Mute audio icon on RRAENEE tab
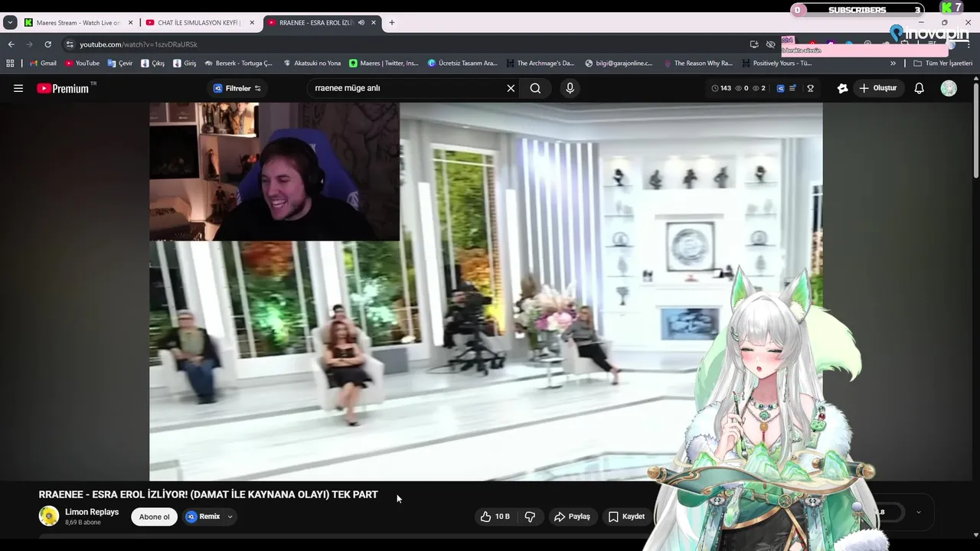The width and height of the screenshot is (980, 551). tap(361, 23)
